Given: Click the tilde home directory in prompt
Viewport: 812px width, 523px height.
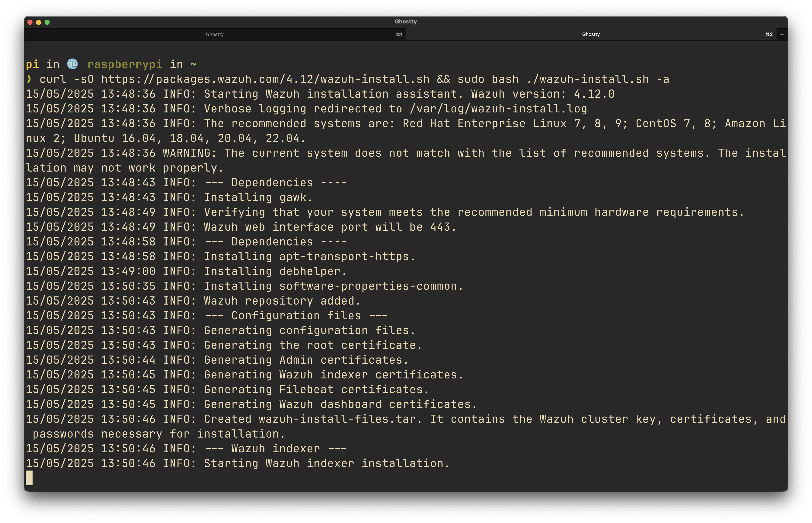Looking at the screenshot, I should coord(193,64).
